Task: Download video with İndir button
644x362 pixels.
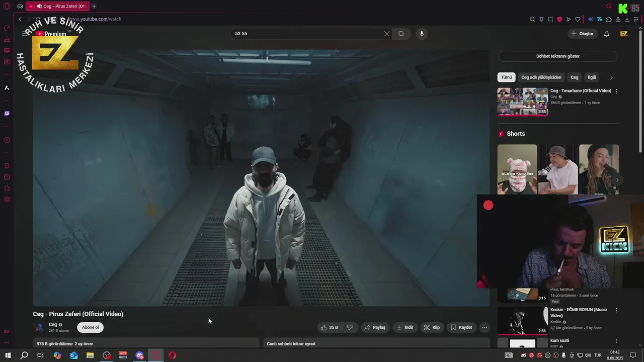Action: coord(405,327)
